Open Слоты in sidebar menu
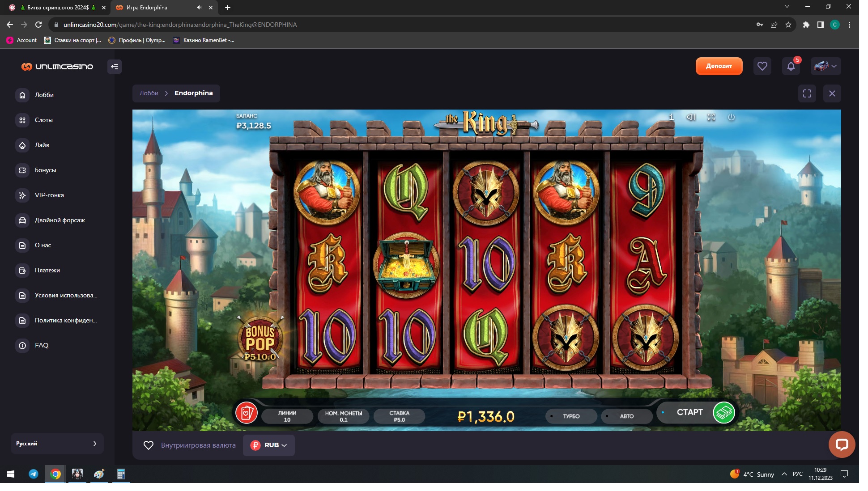Viewport: 868px width, 491px height. (x=44, y=120)
